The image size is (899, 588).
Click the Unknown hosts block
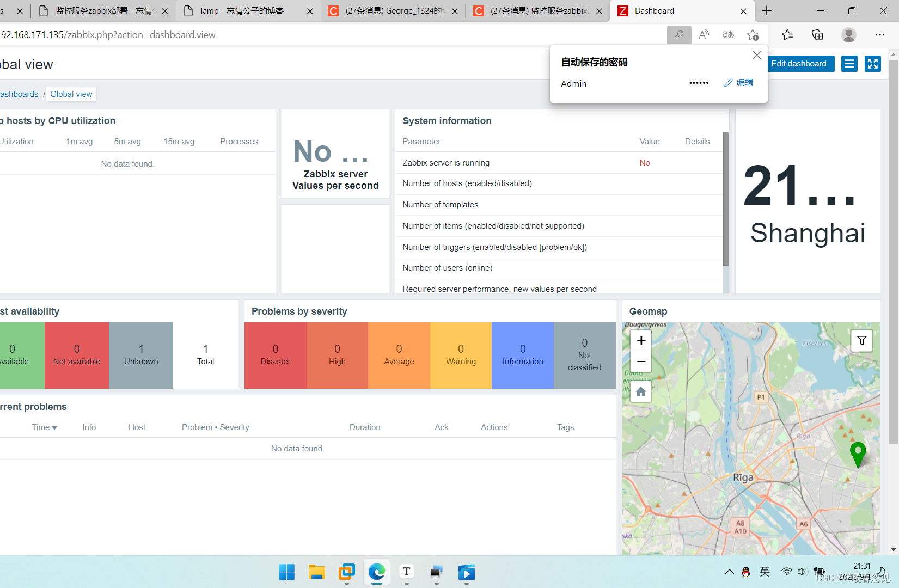tap(141, 355)
